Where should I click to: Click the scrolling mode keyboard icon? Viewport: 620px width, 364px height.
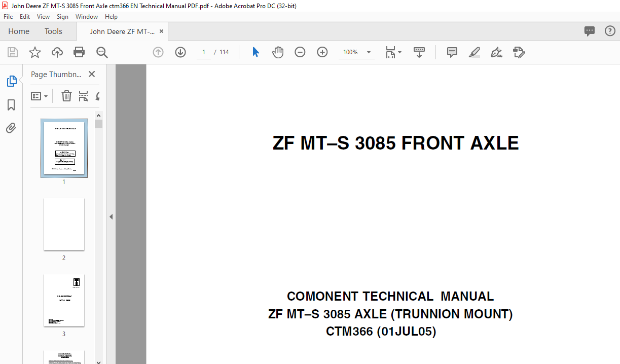click(x=419, y=52)
